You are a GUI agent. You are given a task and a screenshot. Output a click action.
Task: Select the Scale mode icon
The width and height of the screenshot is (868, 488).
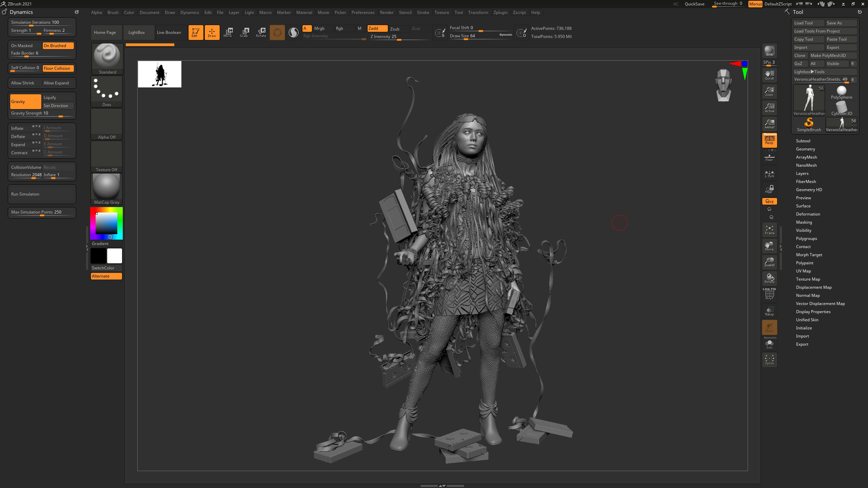(244, 32)
